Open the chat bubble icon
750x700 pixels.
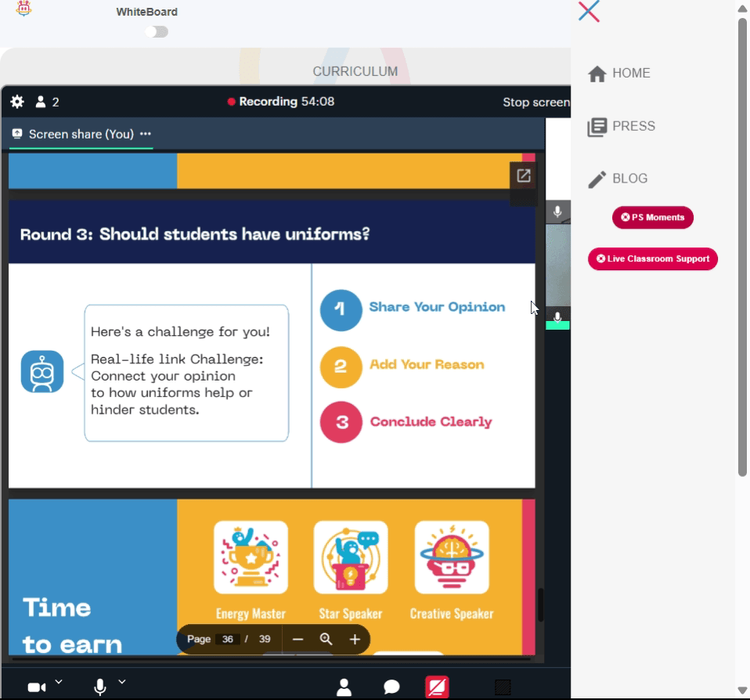click(x=391, y=688)
